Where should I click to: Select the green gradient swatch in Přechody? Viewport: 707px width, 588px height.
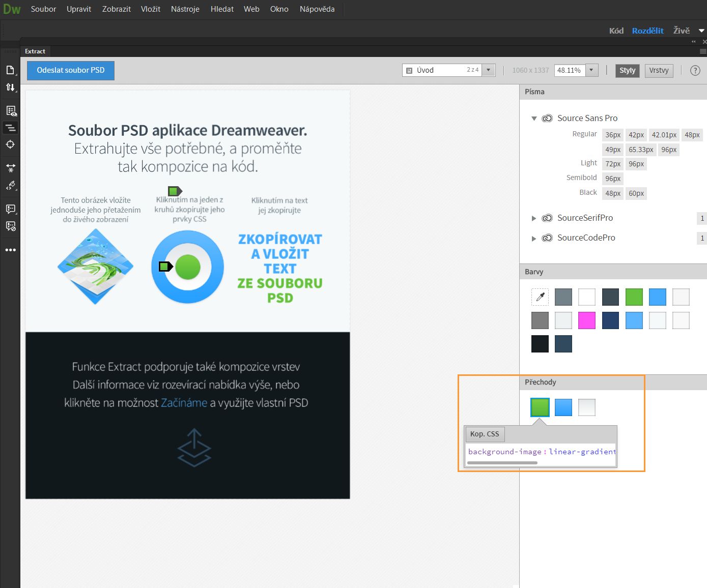pos(540,407)
